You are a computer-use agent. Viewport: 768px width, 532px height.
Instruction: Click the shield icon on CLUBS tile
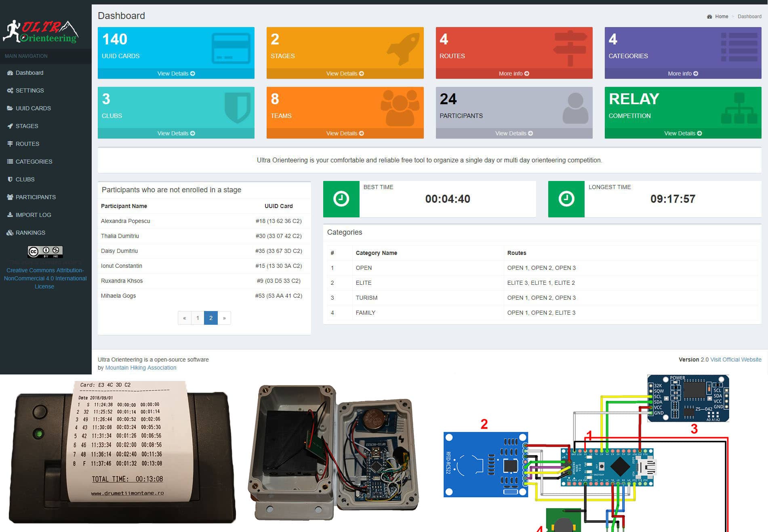click(x=238, y=107)
